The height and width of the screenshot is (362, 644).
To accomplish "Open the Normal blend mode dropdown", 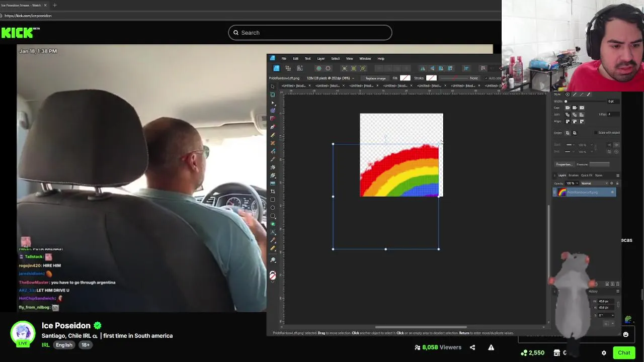I will (x=594, y=183).
